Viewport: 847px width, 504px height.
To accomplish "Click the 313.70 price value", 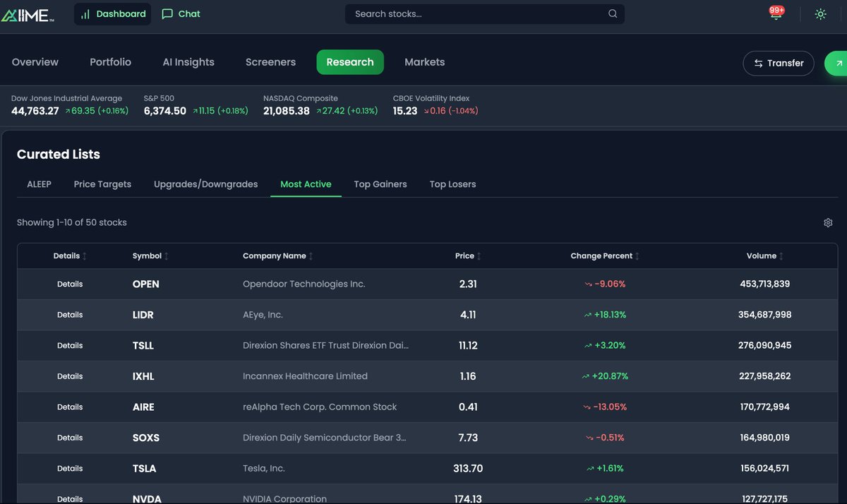I will click(468, 469).
